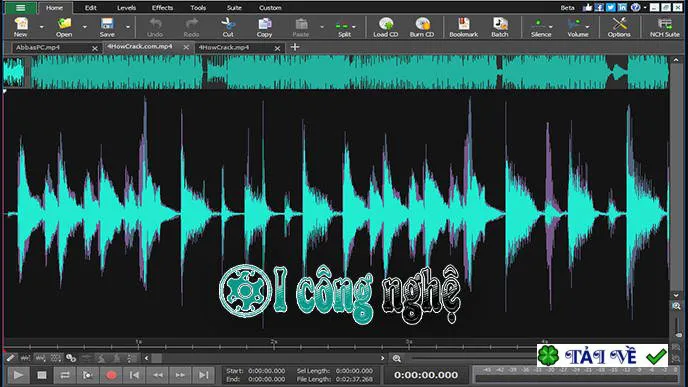The image size is (688, 387).
Task: Save the project via Save icon
Action: click(107, 27)
